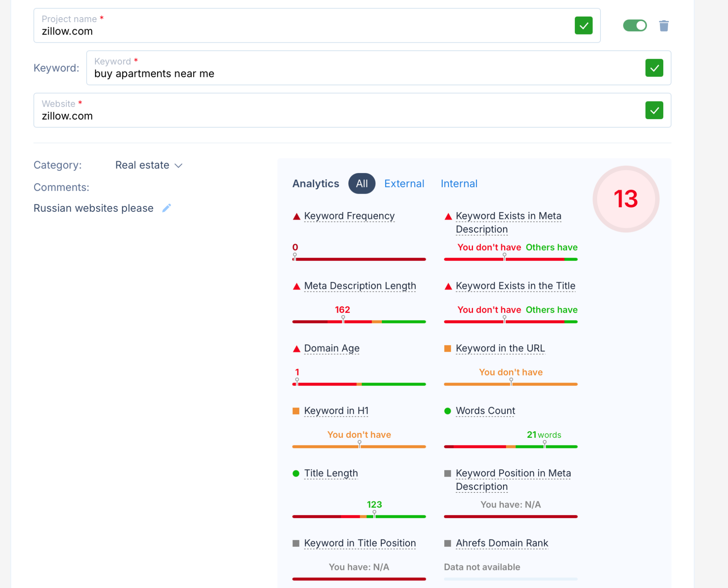Open the Ahrefs Domain Rank details
728x588 pixels.
[502, 543]
